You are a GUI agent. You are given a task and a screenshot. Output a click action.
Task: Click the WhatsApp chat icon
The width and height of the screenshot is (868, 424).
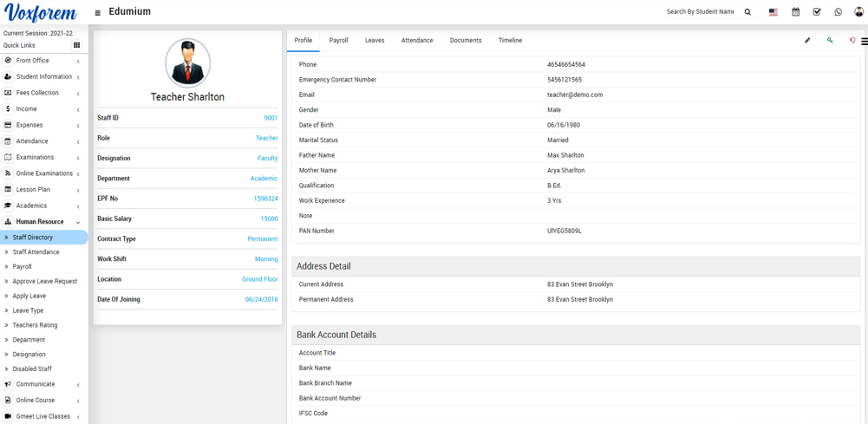[838, 12]
